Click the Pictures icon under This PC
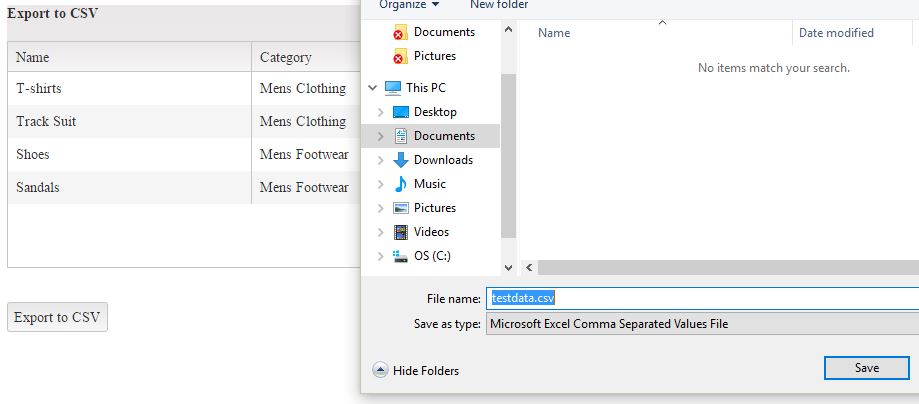The width and height of the screenshot is (919, 404). pyautogui.click(x=401, y=208)
